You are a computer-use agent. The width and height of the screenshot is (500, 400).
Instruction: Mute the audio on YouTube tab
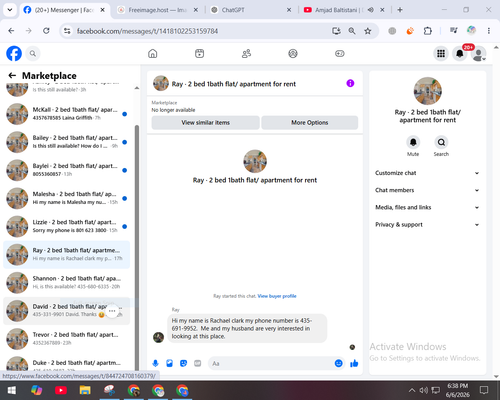point(370,10)
